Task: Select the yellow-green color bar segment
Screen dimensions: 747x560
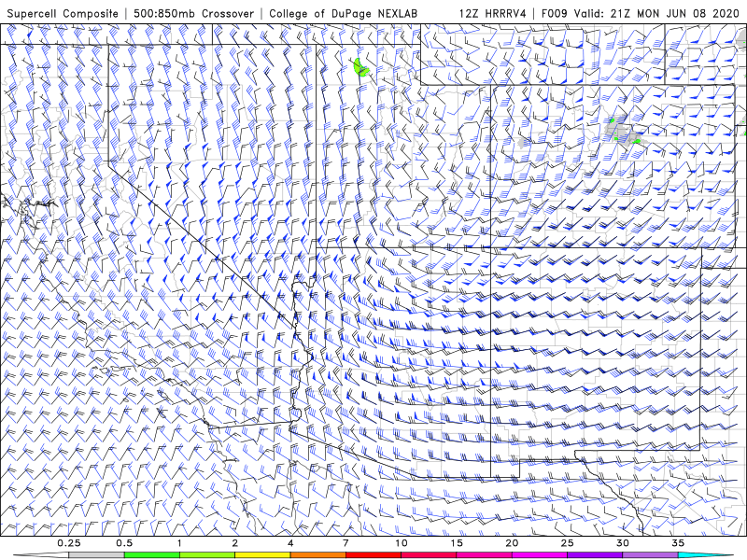Action: [207, 555]
